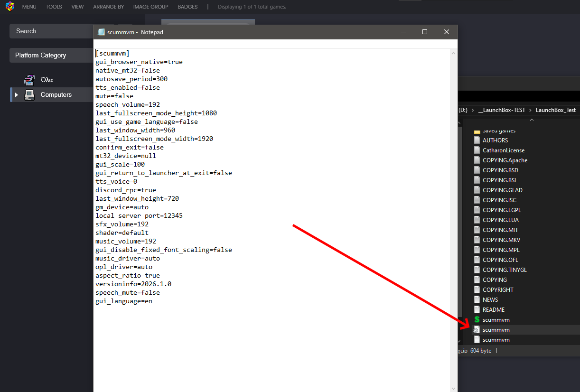Open the BADGES menu

coord(187,7)
